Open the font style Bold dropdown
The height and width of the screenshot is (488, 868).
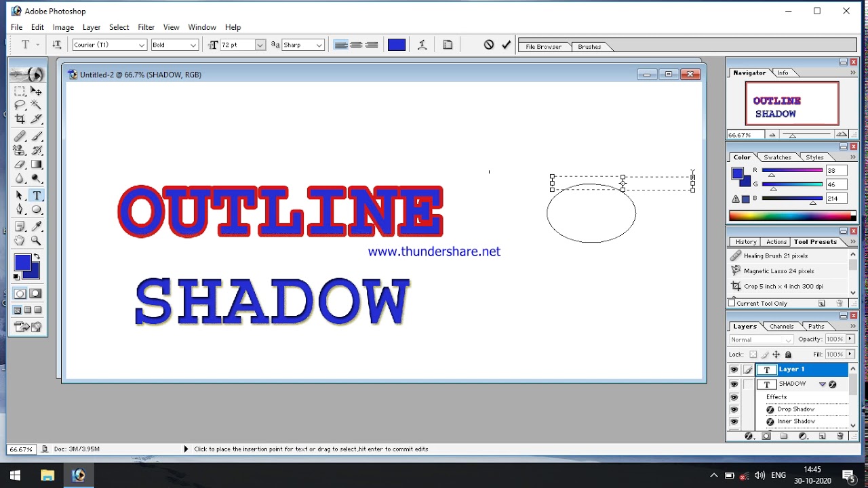click(x=193, y=45)
